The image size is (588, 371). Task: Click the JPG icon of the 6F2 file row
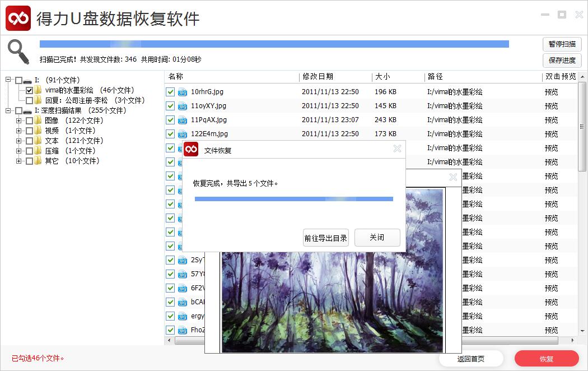point(183,288)
